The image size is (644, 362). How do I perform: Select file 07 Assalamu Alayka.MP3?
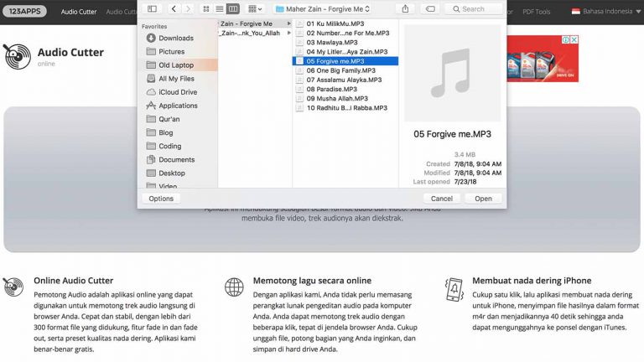345,80
